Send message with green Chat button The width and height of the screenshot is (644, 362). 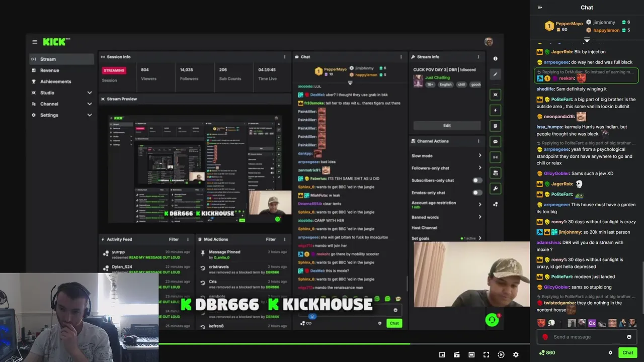[627, 352]
